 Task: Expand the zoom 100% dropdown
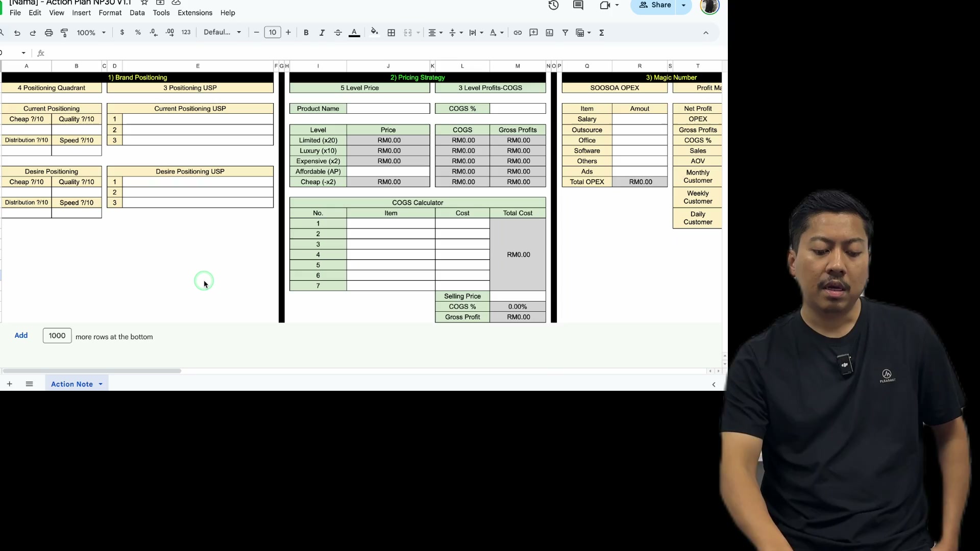point(91,33)
